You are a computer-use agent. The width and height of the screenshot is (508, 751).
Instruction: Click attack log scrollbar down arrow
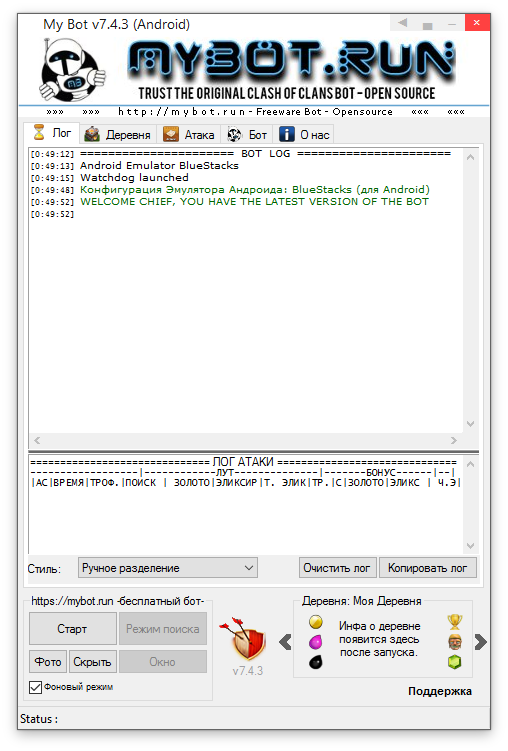(x=471, y=546)
